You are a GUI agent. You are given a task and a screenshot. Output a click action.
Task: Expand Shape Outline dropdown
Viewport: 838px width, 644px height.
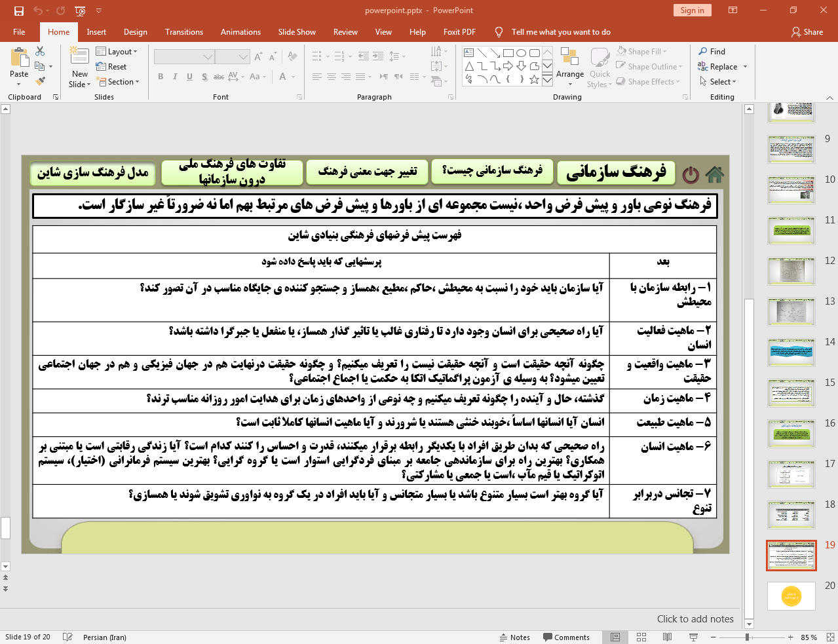pyautogui.click(x=649, y=66)
